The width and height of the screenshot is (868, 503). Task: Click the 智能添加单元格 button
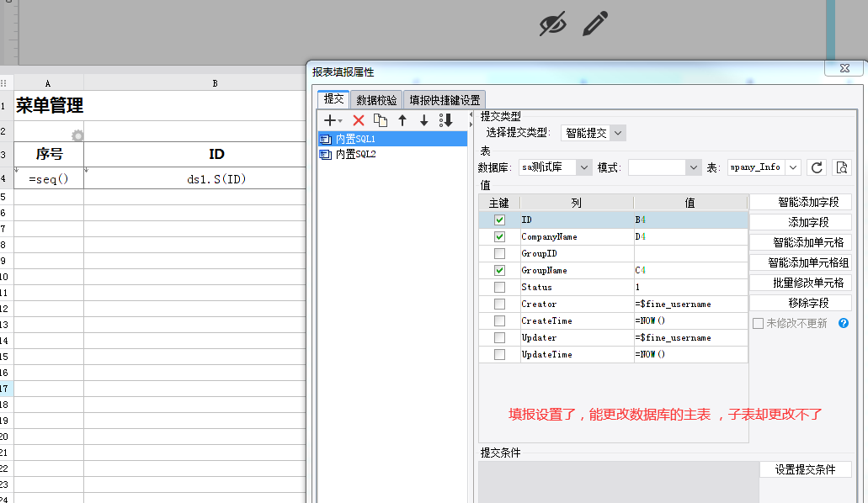coord(801,242)
